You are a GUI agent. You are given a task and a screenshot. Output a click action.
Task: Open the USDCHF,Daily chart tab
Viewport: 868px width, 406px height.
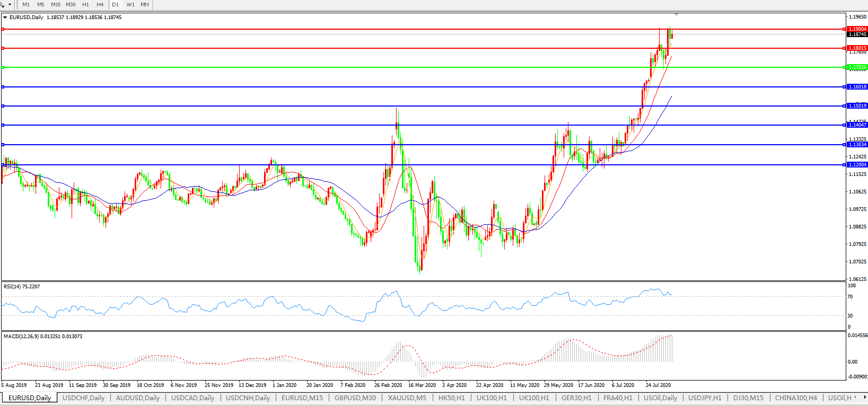coord(83,398)
